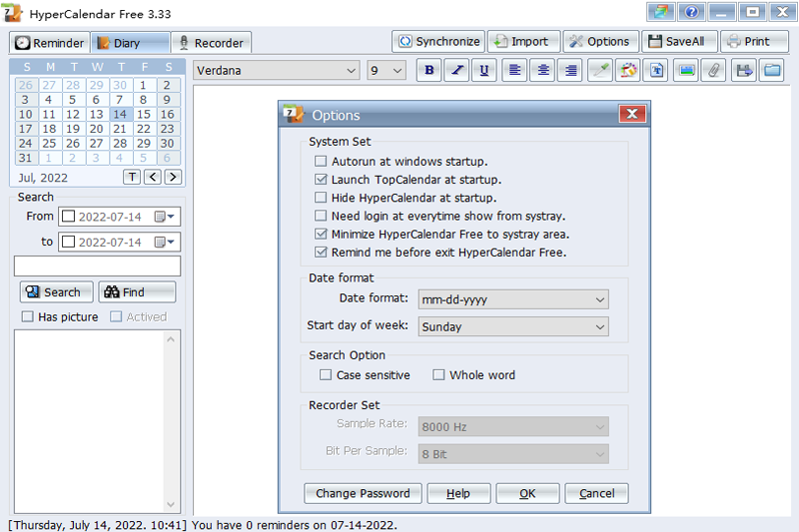This screenshot has width=799, height=532.
Task: Switch to the Reminder tab
Action: pos(49,43)
